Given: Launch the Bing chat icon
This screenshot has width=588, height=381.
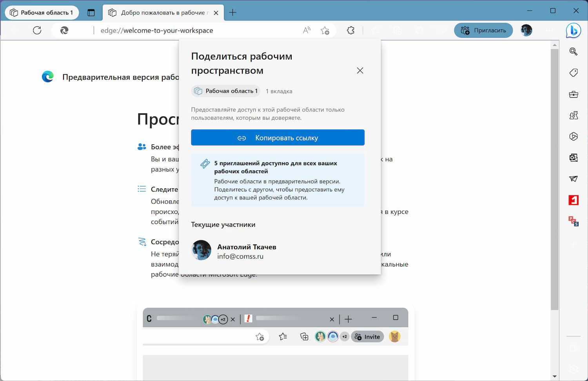Looking at the screenshot, I should 573,30.
